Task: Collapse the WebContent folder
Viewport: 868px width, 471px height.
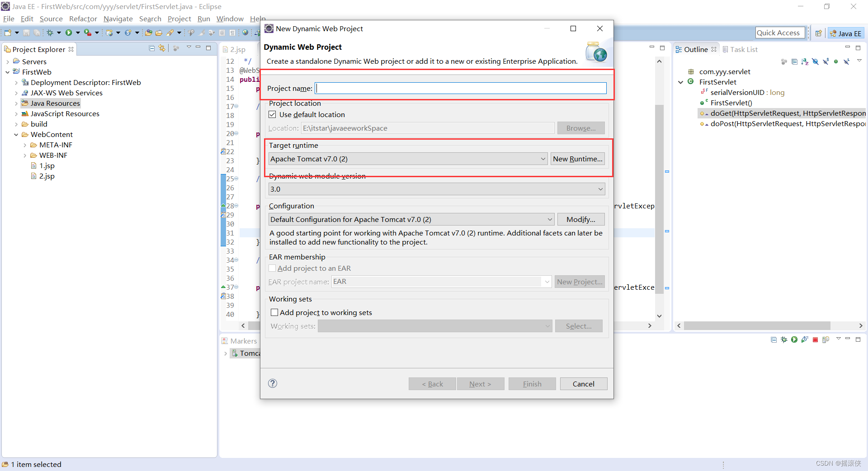Action: [x=16, y=134]
